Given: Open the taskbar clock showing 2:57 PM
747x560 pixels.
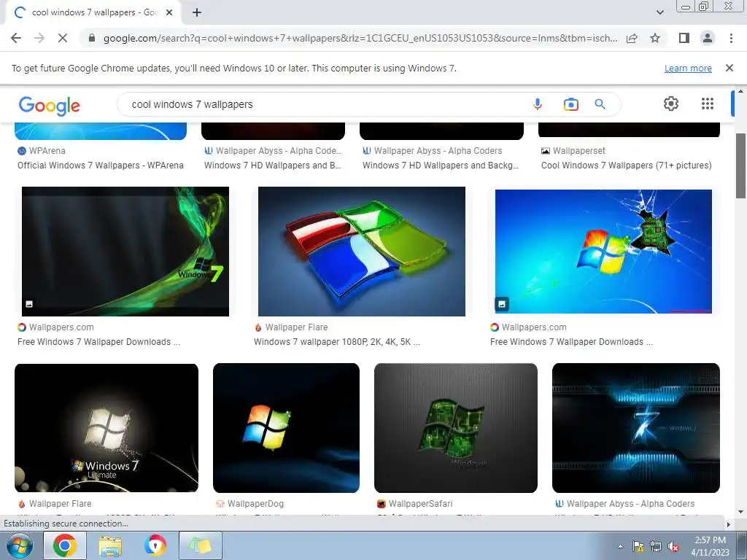Looking at the screenshot, I should point(710,546).
